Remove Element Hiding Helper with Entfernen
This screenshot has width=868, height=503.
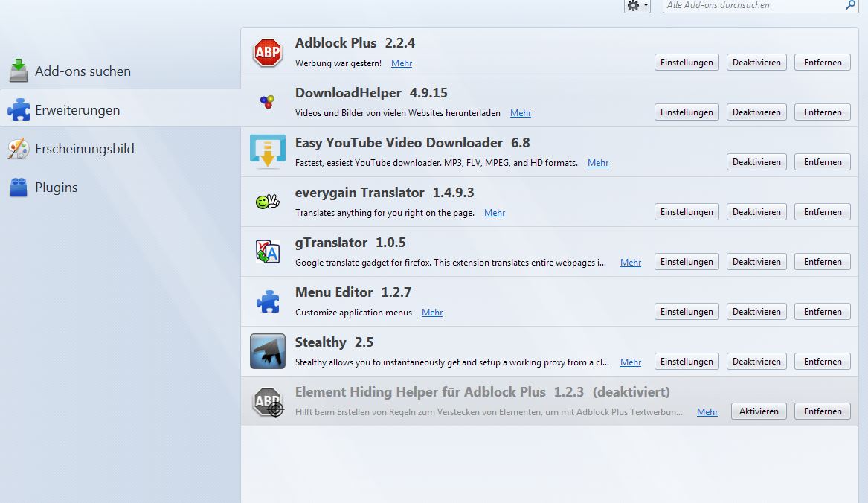(823, 411)
